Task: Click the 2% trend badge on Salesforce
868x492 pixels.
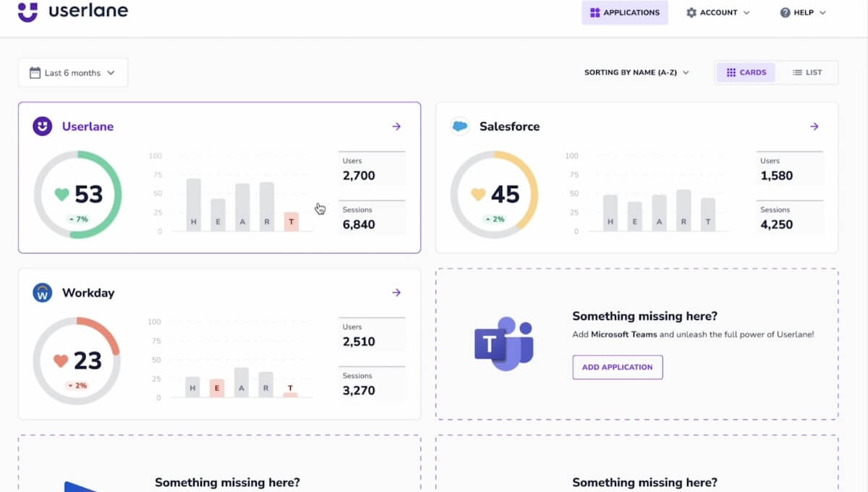Action: (495, 219)
